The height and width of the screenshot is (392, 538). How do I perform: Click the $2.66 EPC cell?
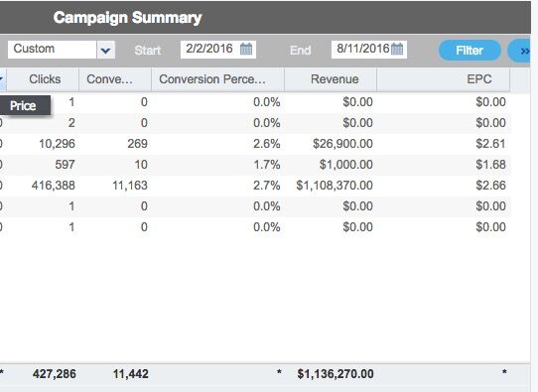[490, 186]
